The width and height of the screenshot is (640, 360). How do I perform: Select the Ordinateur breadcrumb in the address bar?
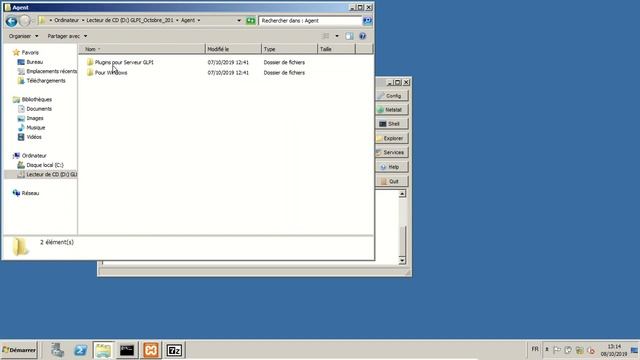pyautogui.click(x=67, y=20)
